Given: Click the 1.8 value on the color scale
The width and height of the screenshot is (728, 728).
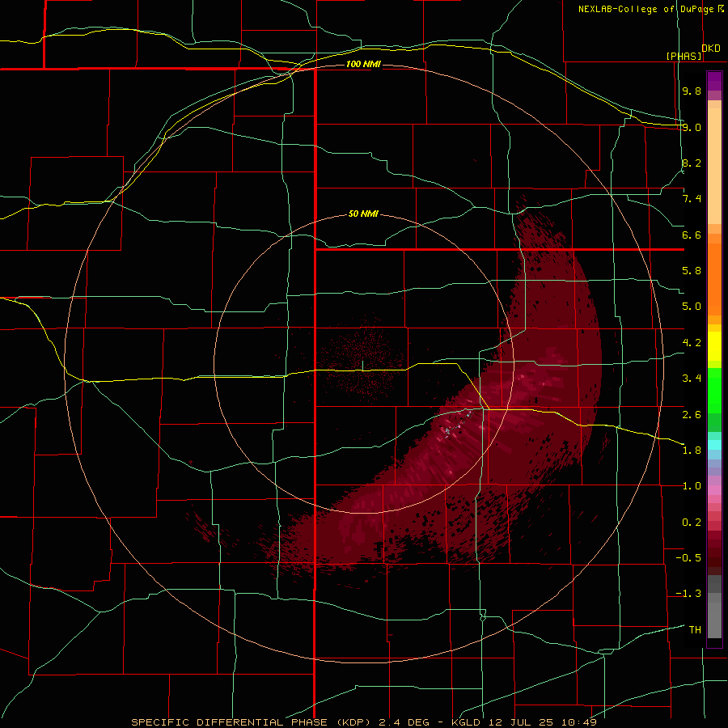Looking at the screenshot, I should tap(692, 451).
